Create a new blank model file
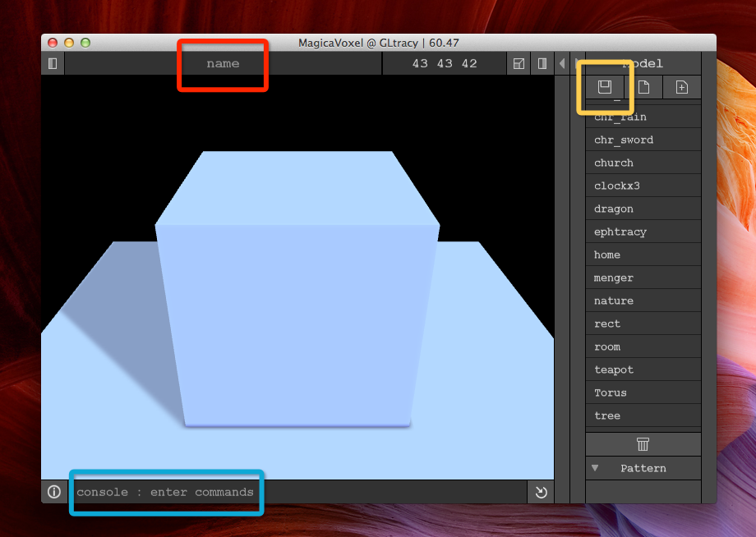 (643, 87)
